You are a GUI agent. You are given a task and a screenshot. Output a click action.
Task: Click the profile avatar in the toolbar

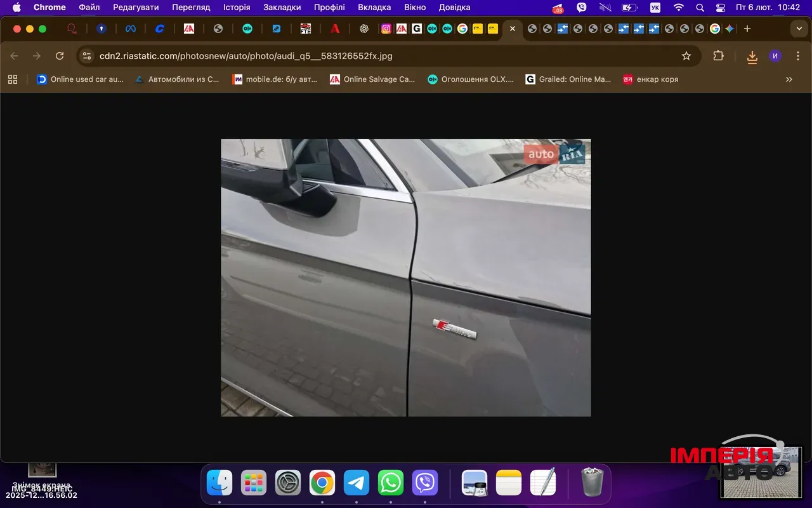[x=775, y=56]
